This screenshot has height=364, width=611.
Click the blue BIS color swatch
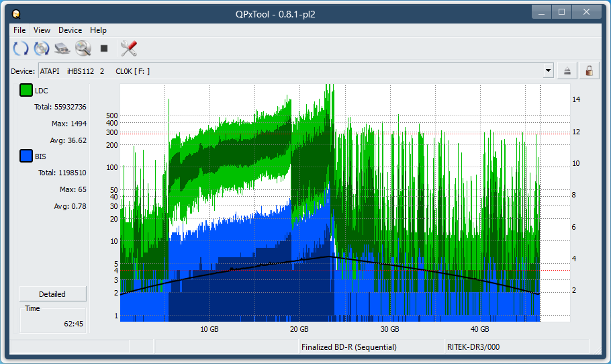click(26, 156)
